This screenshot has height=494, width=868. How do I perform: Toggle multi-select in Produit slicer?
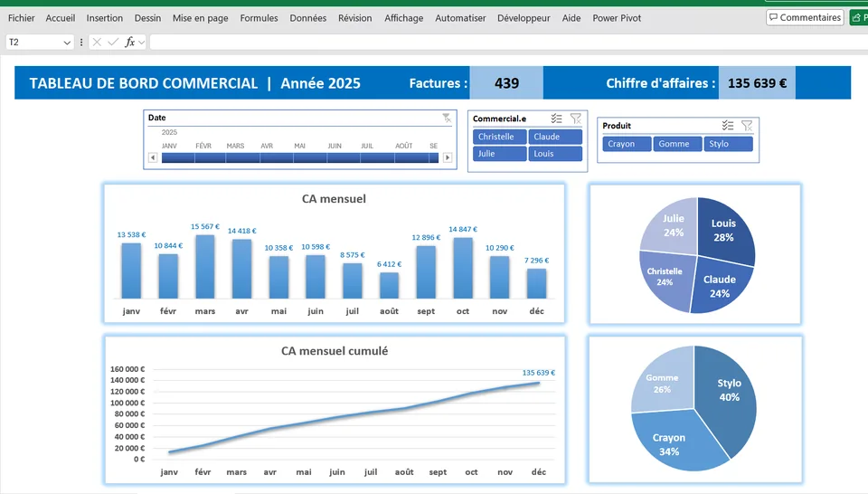point(728,126)
